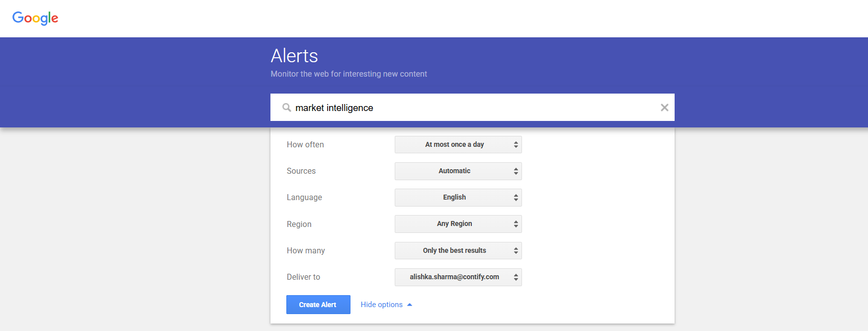Click the Region label
The image size is (868, 331).
[x=299, y=224]
